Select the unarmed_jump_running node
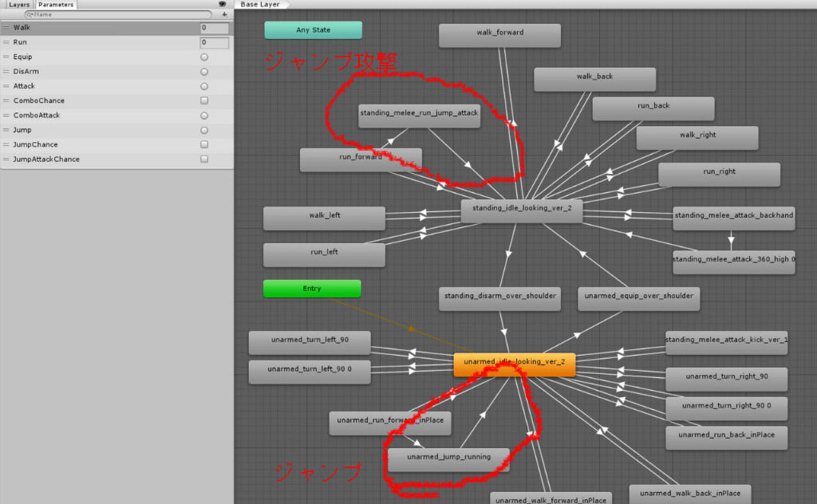The width and height of the screenshot is (817, 504). coord(448,460)
